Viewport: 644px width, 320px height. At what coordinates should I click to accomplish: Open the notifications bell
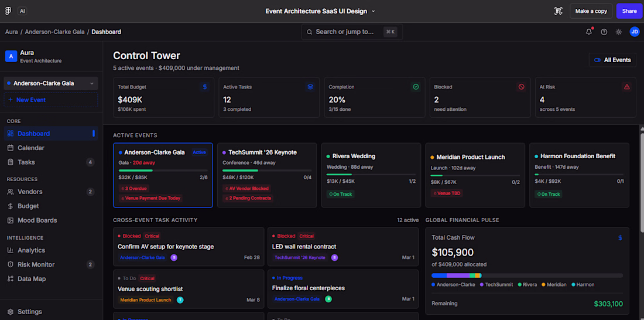pyautogui.click(x=588, y=32)
